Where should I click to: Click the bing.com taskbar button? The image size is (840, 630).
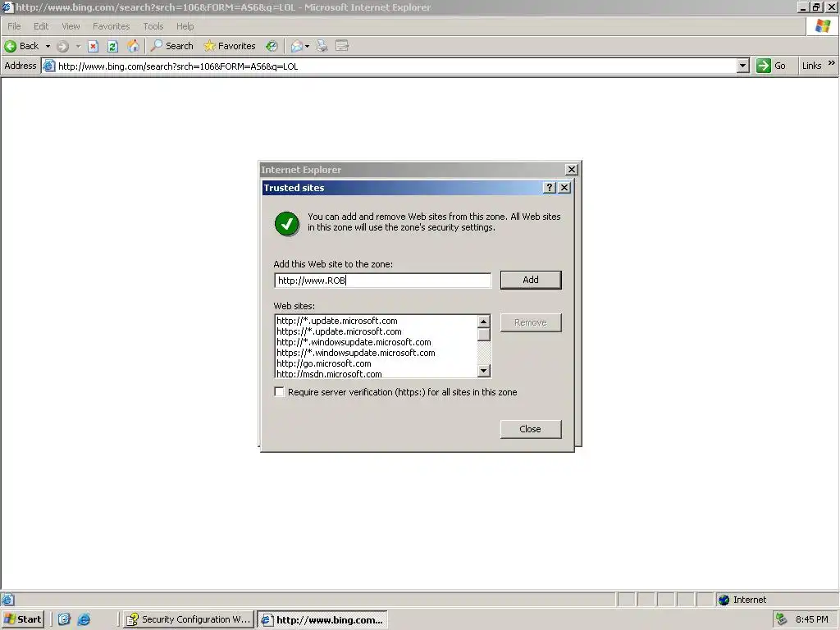tap(322, 620)
